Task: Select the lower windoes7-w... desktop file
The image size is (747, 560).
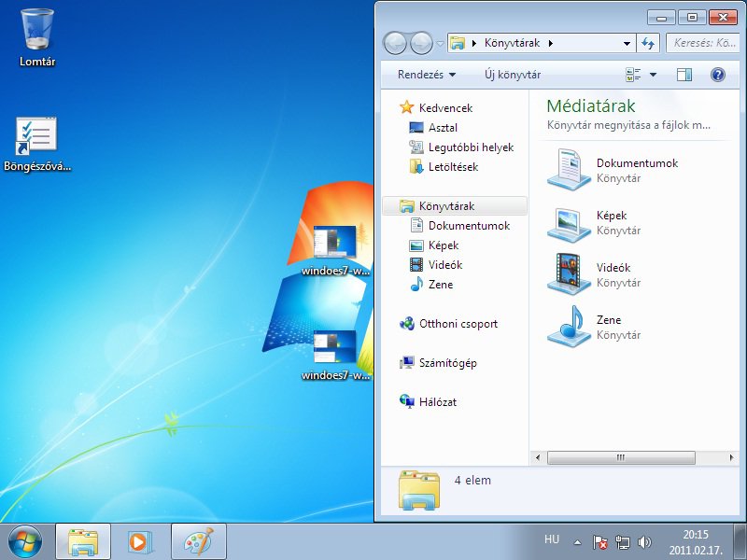Action: point(335,355)
